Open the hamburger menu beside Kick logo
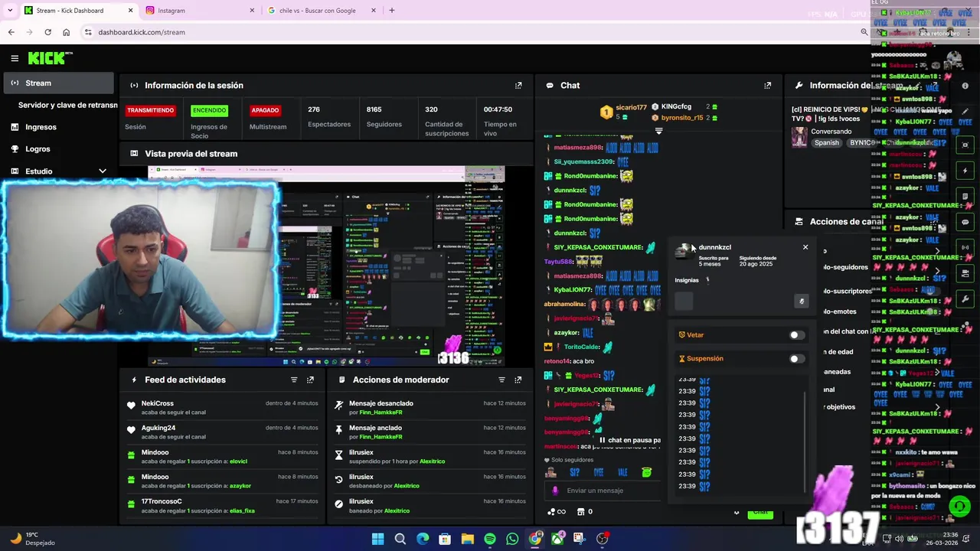 (15, 58)
